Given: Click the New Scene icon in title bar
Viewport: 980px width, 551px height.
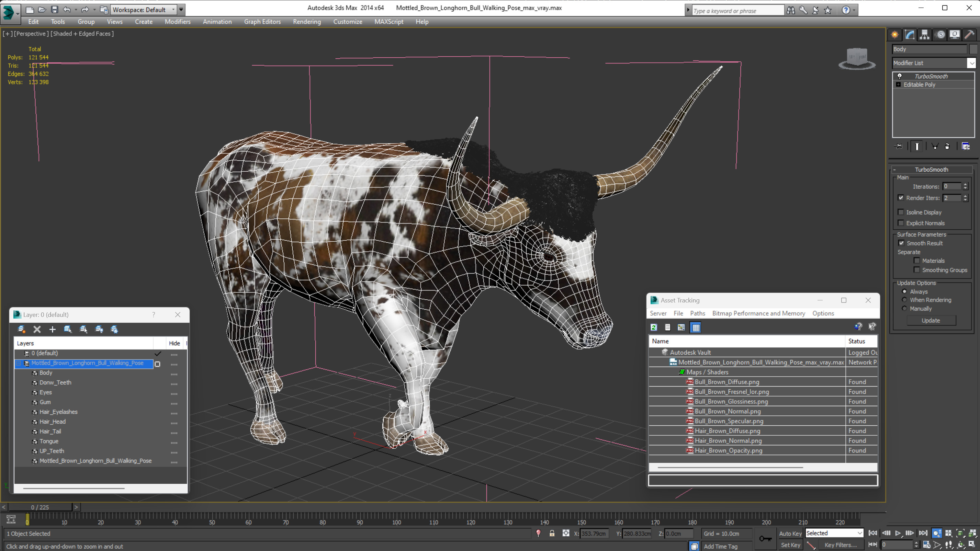Looking at the screenshot, I should 29,10.
